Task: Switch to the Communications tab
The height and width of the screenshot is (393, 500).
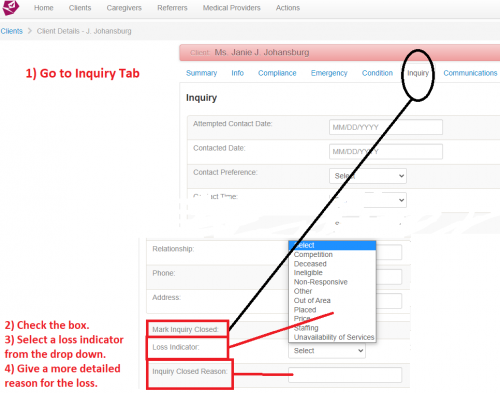Action: 470,73
